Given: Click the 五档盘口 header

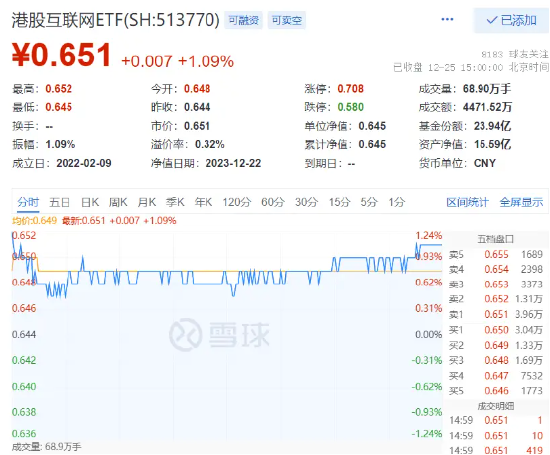Looking at the screenshot, I should [x=495, y=239].
